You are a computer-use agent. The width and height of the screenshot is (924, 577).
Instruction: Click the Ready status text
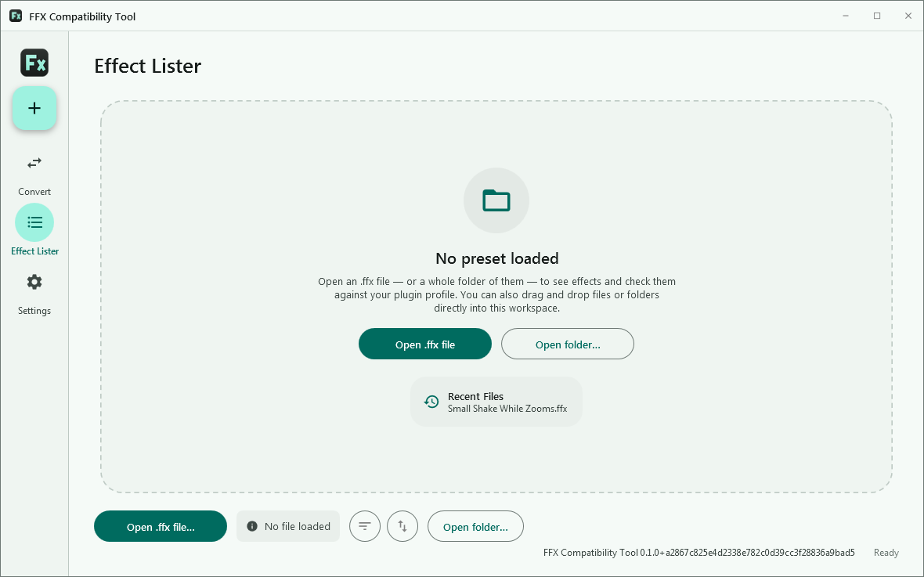click(886, 553)
